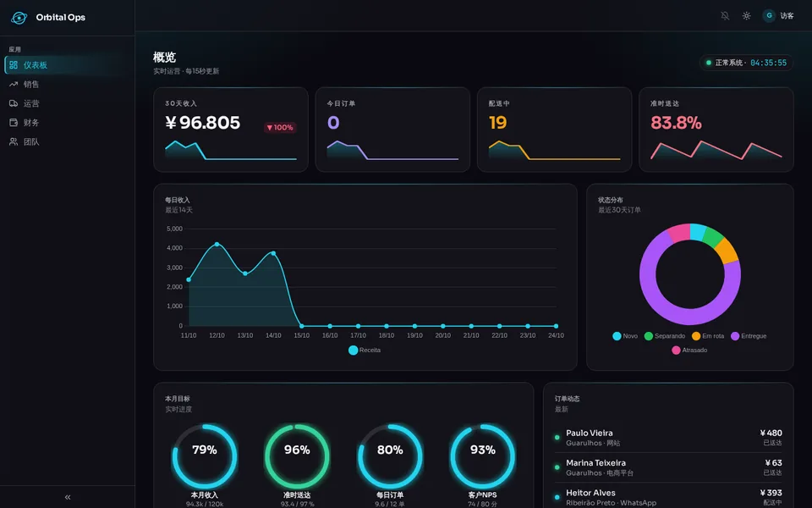Image resolution: width=812 pixels, height=508 pixels.
Task: Click the orange donut slice
Action: pyautogui.click(x=727, y=251)
